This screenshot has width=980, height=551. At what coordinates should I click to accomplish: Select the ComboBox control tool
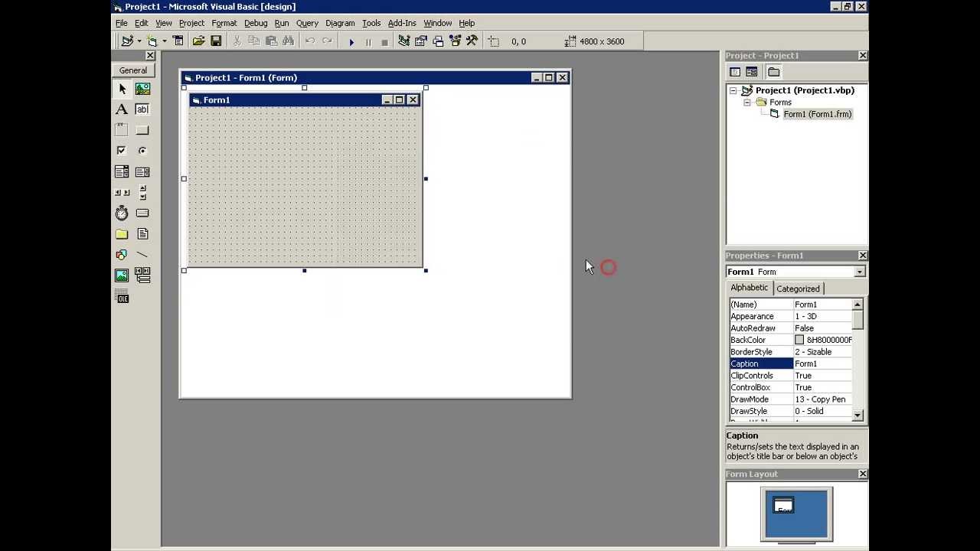pyautogui.click(x=122, y=171)
